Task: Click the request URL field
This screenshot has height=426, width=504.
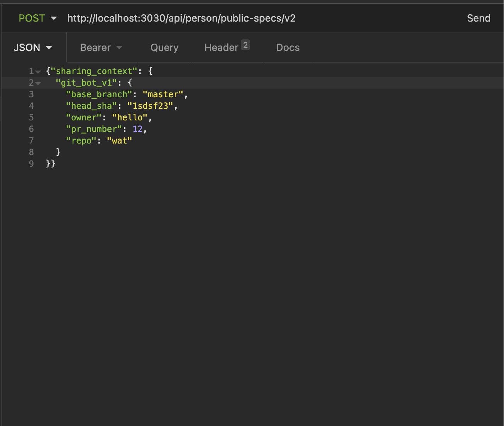Action: 181,18
